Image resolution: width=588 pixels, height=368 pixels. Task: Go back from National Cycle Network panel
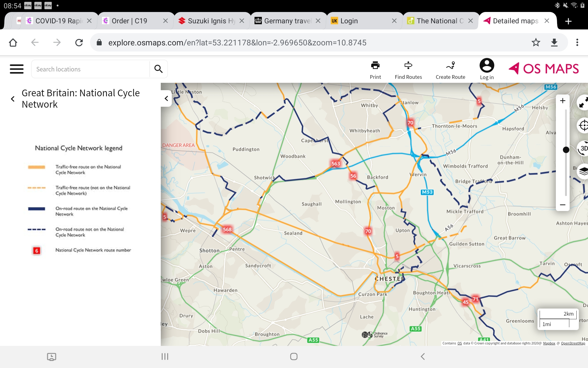click(x=13, y=99)
